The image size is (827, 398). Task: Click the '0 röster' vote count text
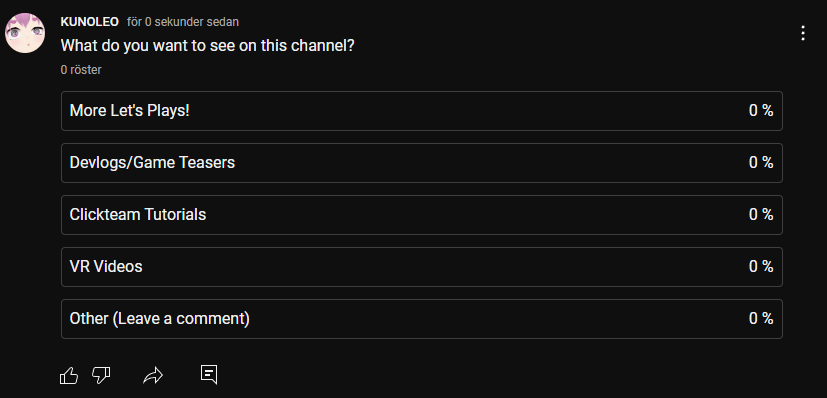click(81, 70)
